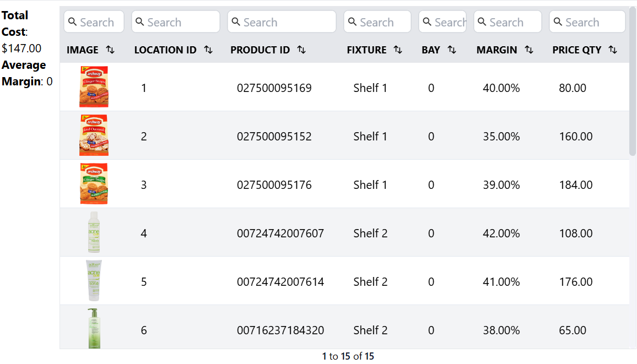Toggle sort icon beside Product ID
The width and height of the screenshot is (637, 364).
point(301,50)
